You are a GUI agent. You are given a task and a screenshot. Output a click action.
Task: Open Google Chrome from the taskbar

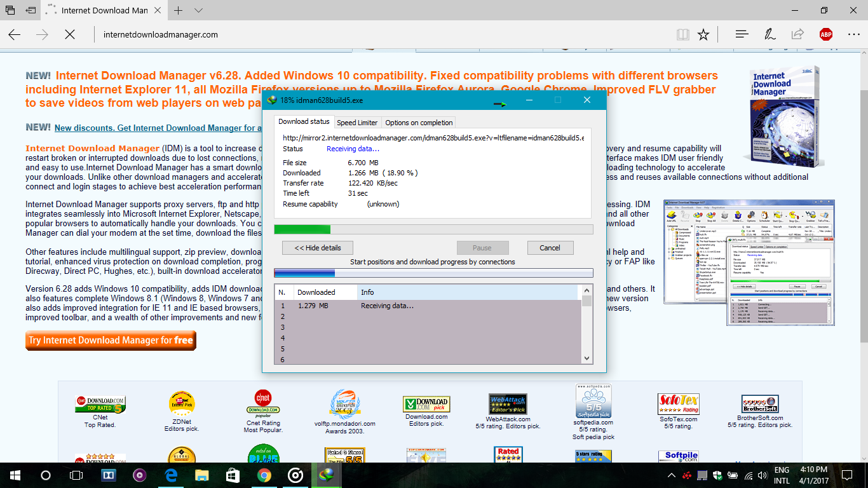264,475
